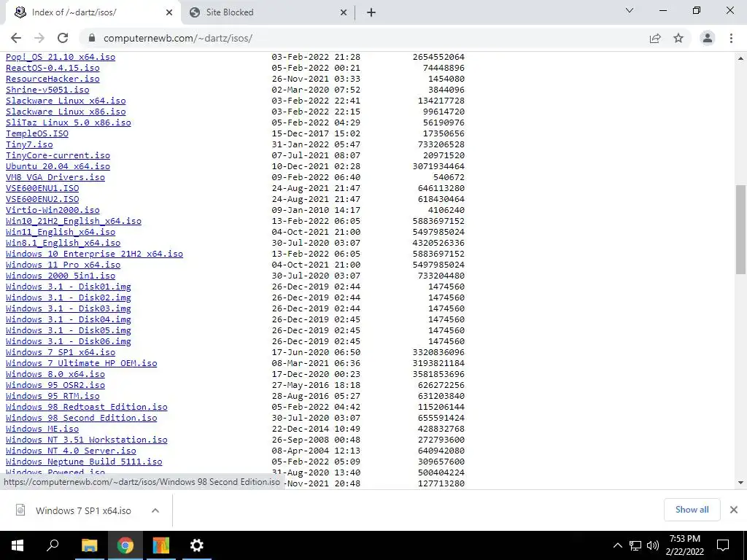Download Pop!_OS 21.10 x64.iso
Screen dimensions: 747x560
point(61,57)
